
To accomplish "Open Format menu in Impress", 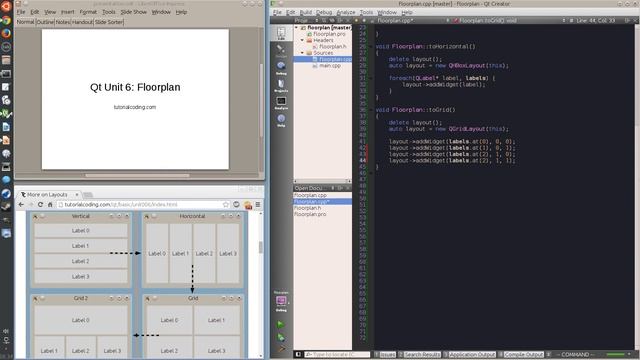I will [88, 12].
